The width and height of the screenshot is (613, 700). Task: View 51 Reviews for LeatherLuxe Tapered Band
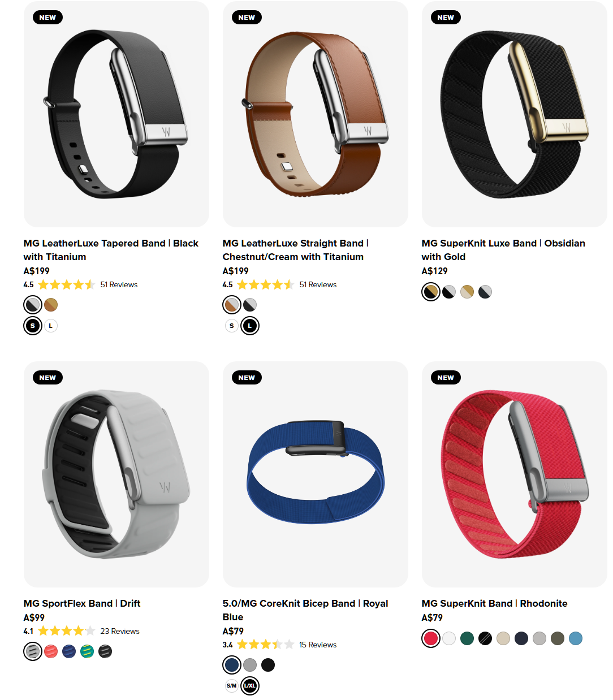pos(119,284)
